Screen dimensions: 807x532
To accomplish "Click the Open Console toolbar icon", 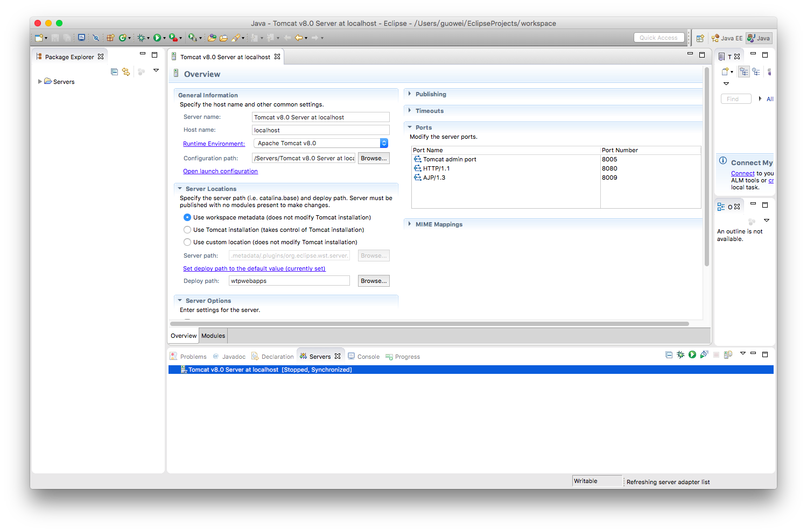I will pos(81,38).
